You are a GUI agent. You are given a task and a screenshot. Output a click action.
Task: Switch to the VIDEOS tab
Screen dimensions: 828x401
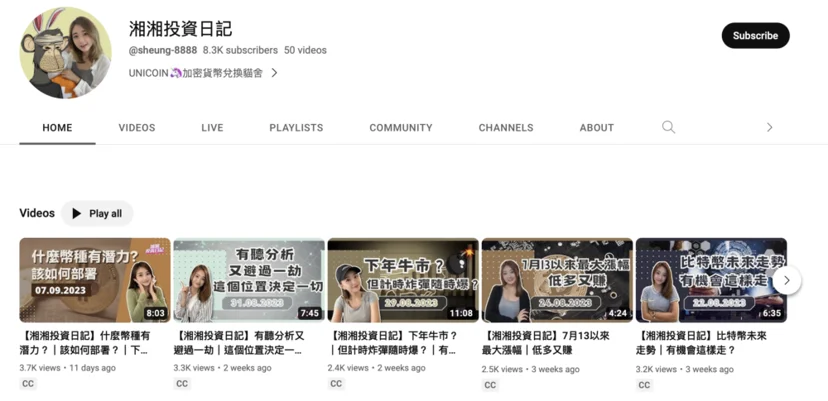pos(137,128)
